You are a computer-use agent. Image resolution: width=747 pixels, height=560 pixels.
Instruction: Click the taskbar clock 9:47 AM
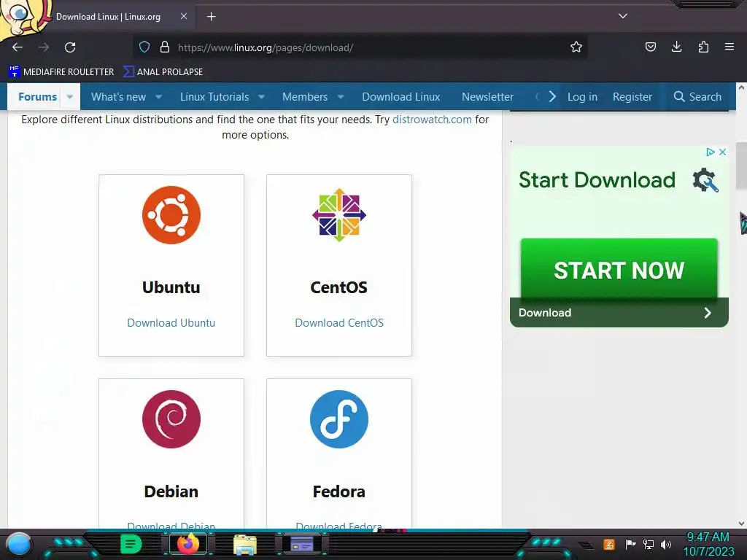(x=708, y=537)
